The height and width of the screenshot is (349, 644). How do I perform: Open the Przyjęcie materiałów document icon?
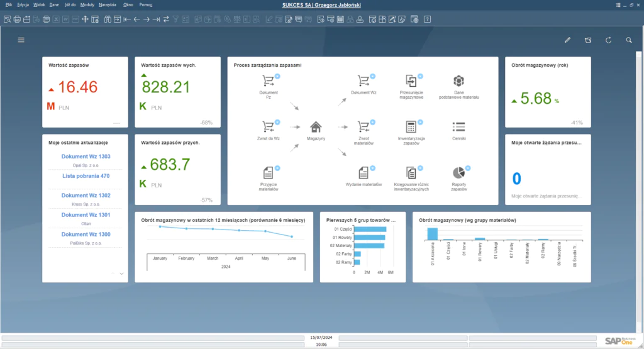pyautogui.click(x=269, y=172)
